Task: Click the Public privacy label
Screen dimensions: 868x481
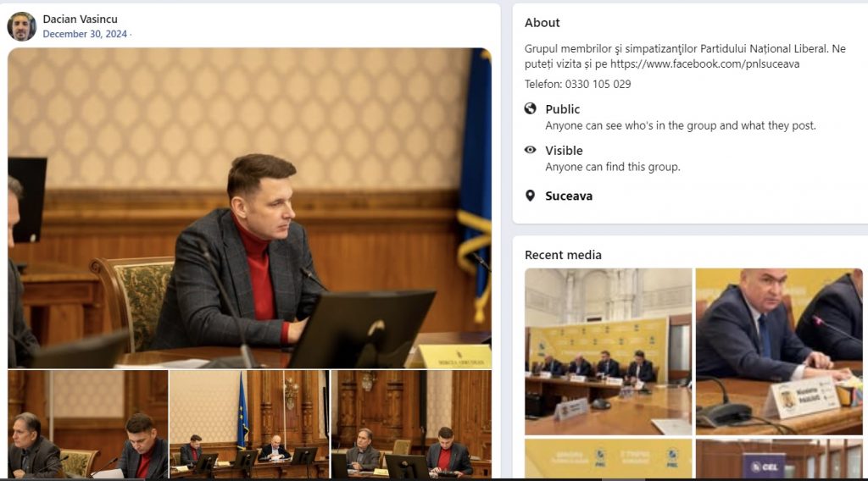Action: [x=562, y=109]
